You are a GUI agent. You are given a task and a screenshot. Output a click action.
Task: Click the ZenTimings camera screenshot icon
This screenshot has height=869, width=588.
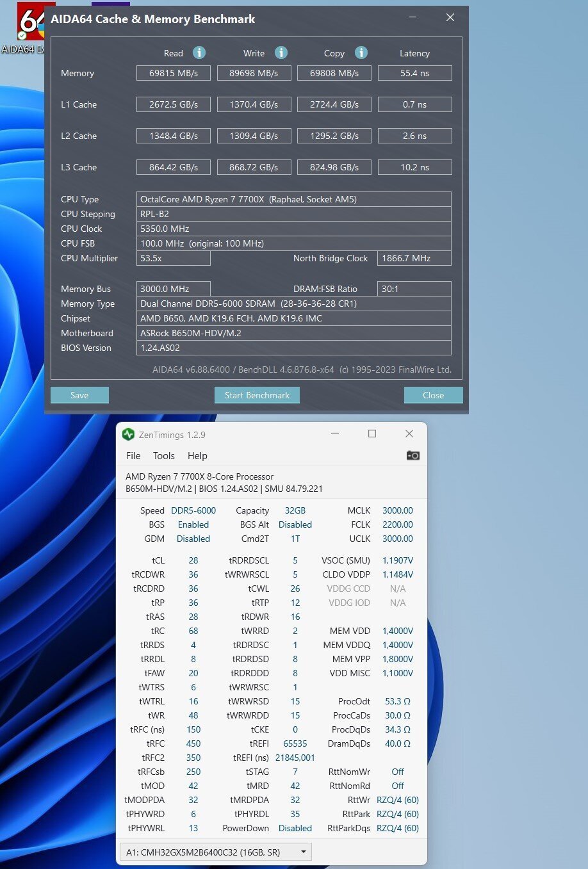[413, 455]
